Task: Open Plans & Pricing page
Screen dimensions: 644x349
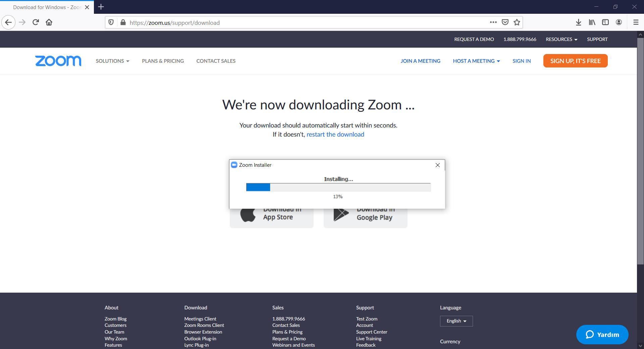Action: [x=163, y=61]
